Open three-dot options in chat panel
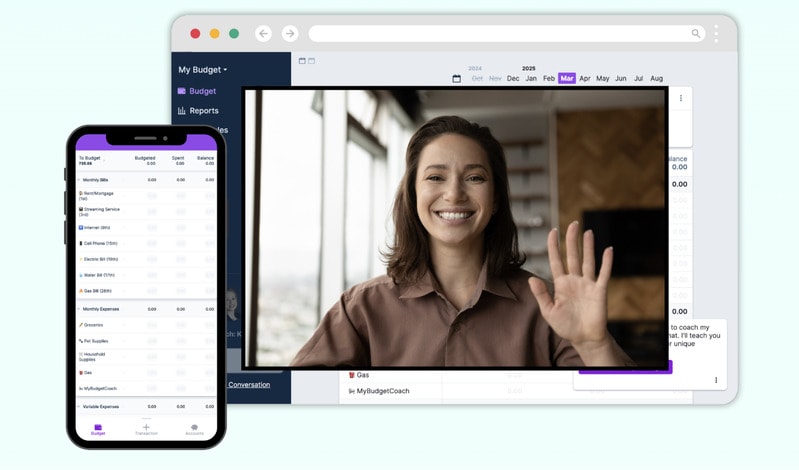 pos(716,380)
